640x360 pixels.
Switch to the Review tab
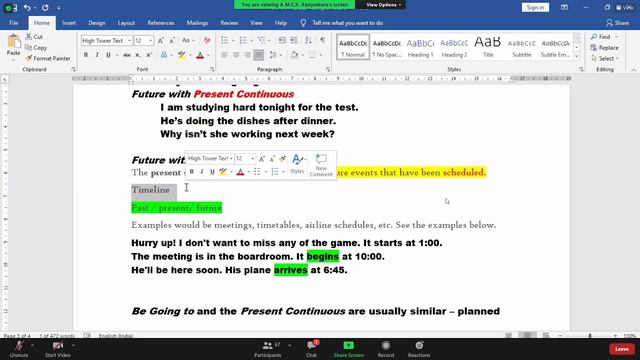pyautogui.click(x=229, y=23)
